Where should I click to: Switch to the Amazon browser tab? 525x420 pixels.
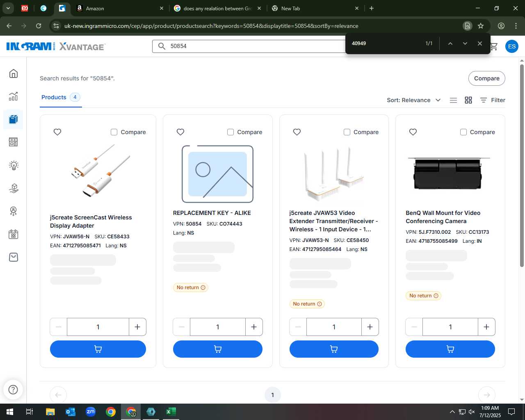[x=119, y=8]
